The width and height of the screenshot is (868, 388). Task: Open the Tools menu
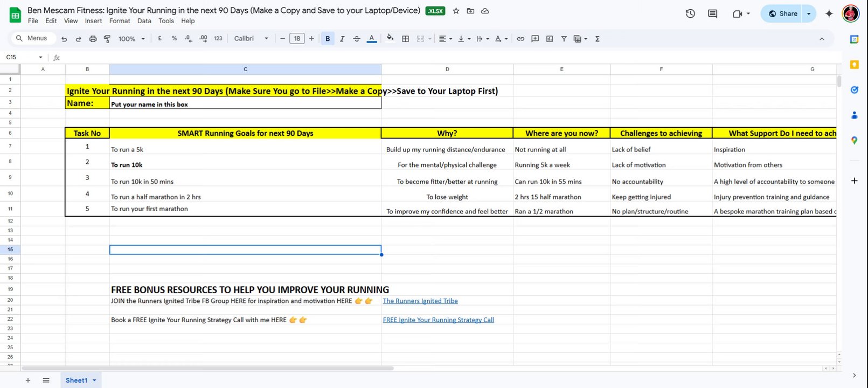point(166,21)
